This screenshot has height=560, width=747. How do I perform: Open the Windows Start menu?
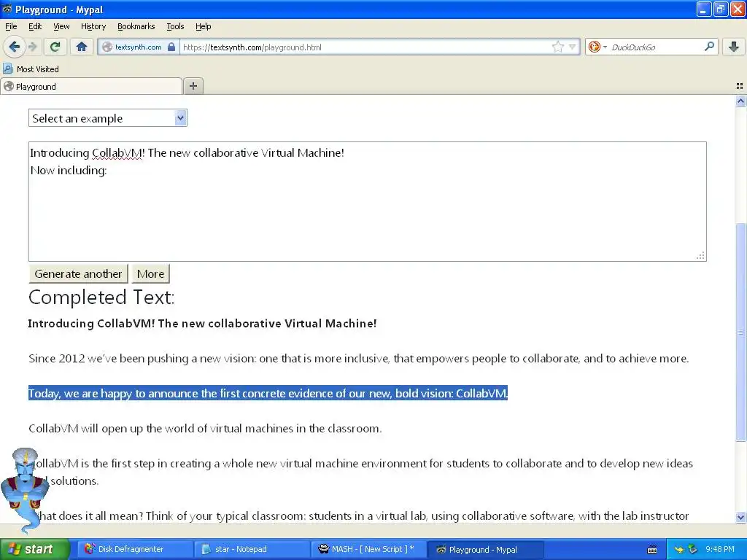coord(35,549)
